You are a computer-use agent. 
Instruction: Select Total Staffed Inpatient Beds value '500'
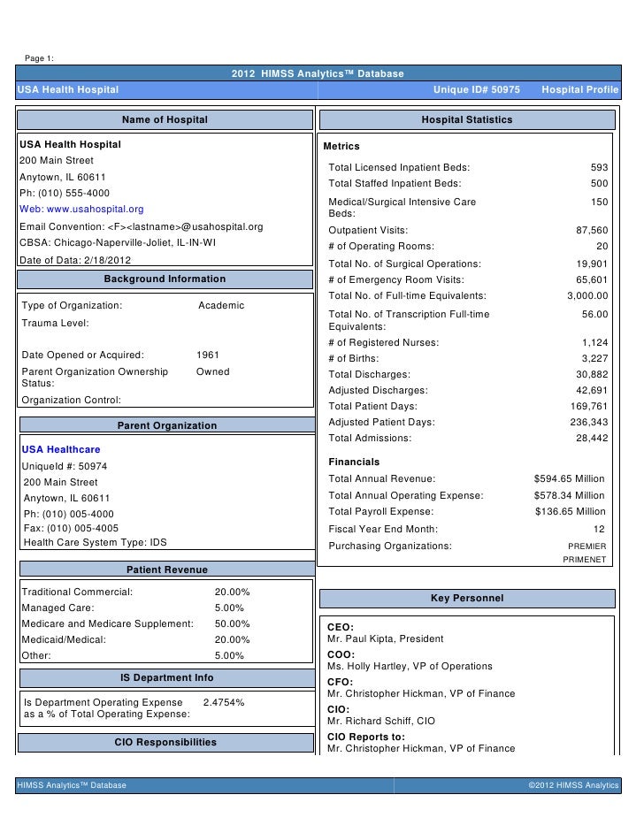600,183
